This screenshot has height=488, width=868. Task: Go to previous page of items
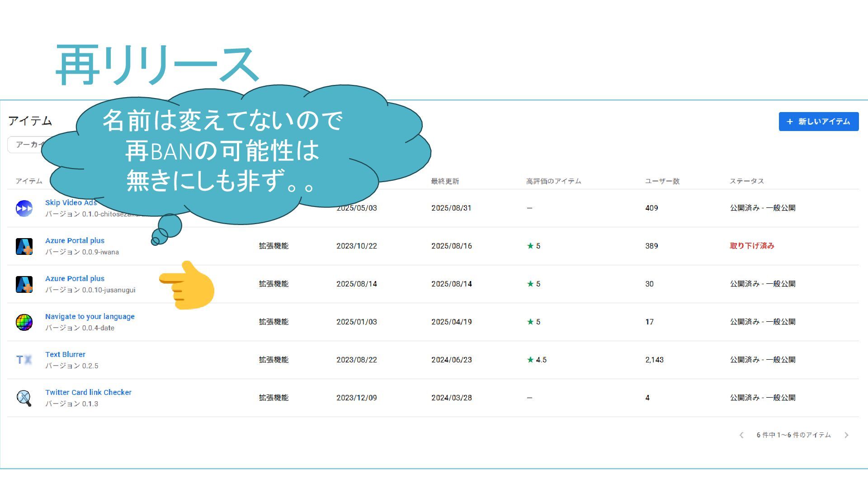tap(741, 435)
